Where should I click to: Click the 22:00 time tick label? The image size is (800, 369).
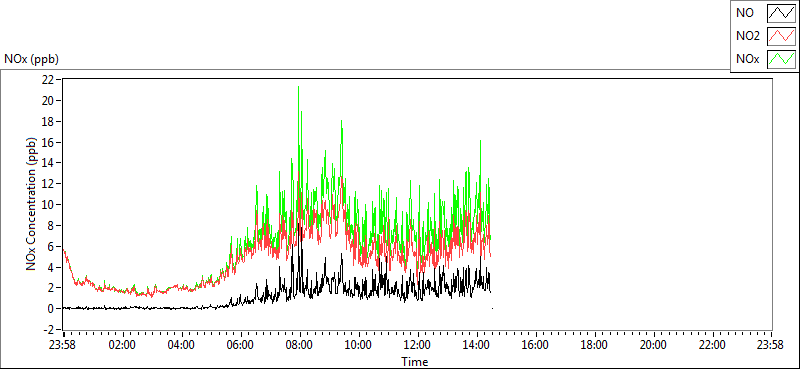point(712,345)
